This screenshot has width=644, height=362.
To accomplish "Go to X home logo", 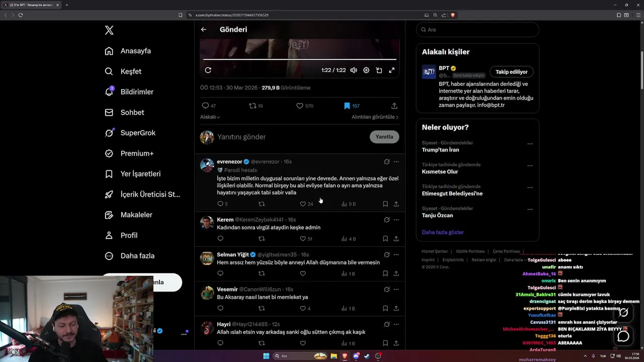I will pyautogui.click(x=109, y=30).
